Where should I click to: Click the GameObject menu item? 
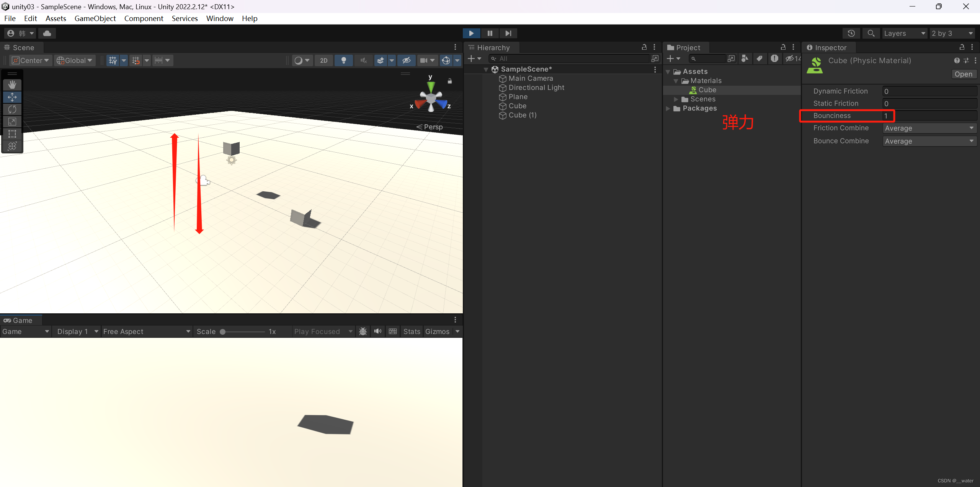click(x=95, y=18)
